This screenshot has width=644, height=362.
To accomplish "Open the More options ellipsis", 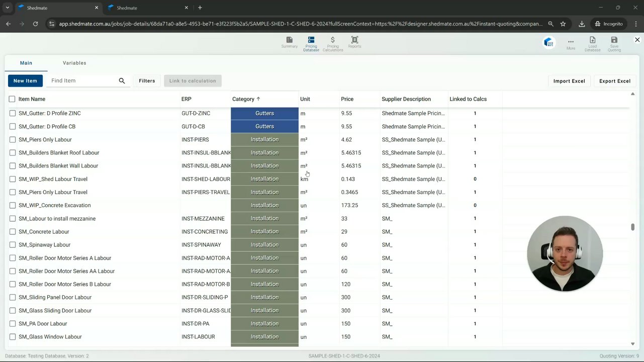I will click(x=571, y=44).
